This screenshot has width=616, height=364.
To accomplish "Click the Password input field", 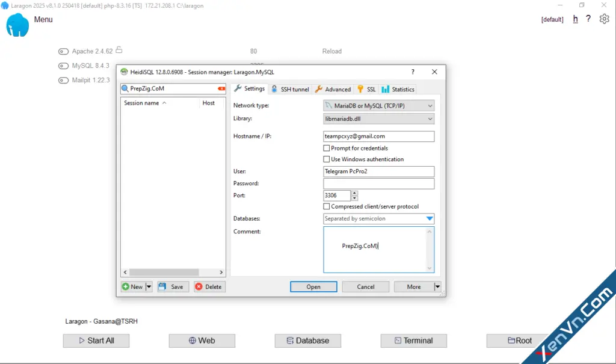I will pos(379,184).
